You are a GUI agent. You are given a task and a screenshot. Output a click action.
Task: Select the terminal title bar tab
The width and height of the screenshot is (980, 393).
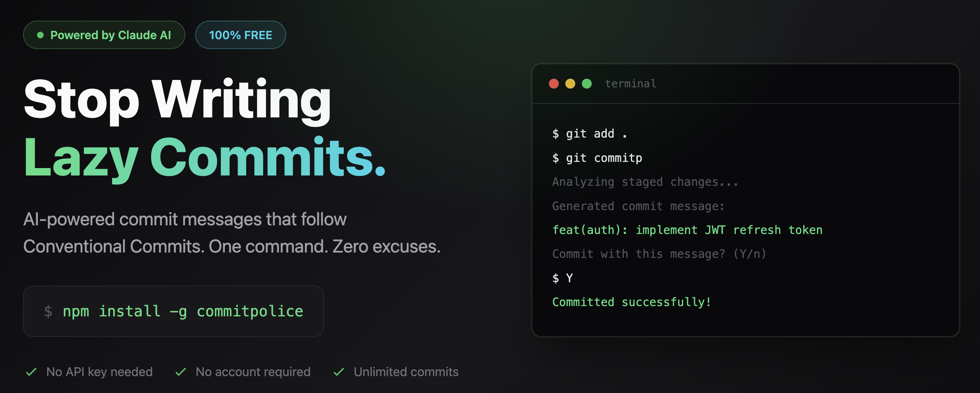tap(630, 83)
